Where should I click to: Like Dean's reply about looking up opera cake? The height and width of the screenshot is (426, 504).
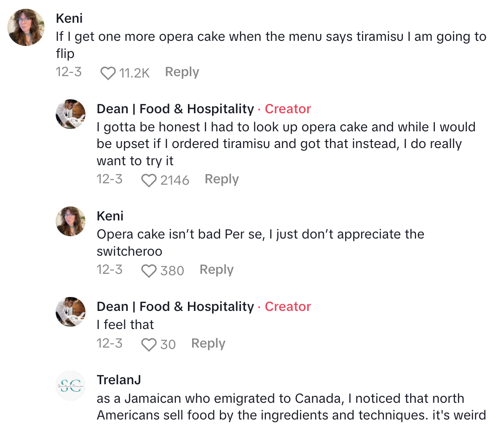pyautogui.click(x=149, y=180)
